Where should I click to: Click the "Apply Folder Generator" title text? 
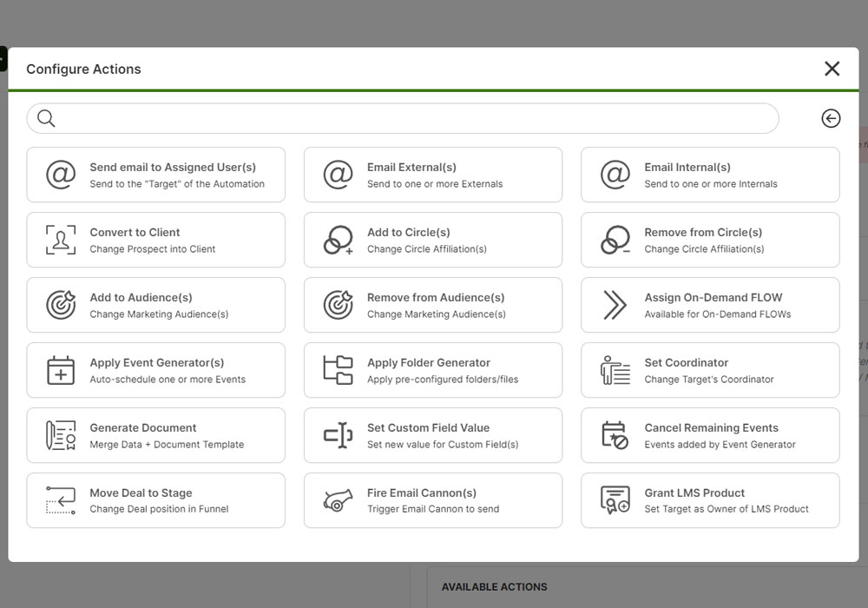click(x=429, y=363)
